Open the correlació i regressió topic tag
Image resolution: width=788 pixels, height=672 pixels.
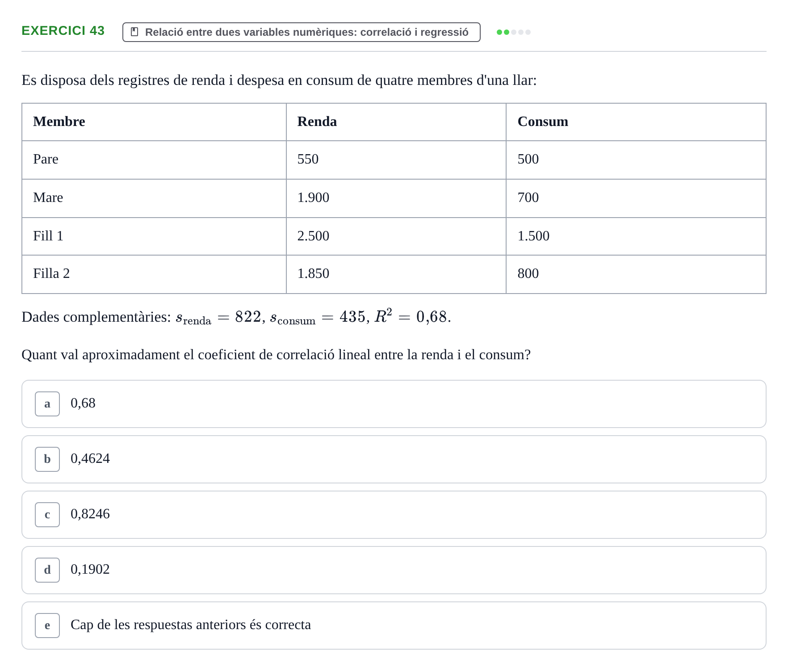point(302,32)
